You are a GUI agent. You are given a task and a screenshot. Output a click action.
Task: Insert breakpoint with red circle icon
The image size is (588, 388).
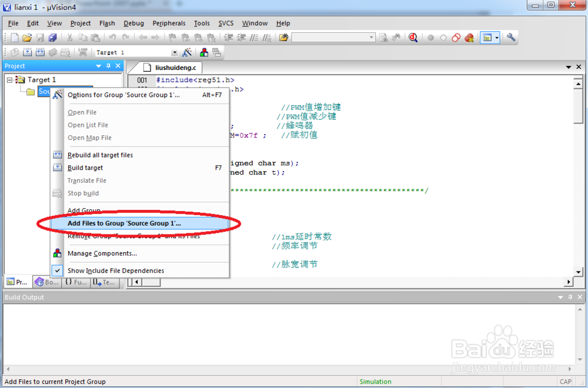[x=430, y=38]
